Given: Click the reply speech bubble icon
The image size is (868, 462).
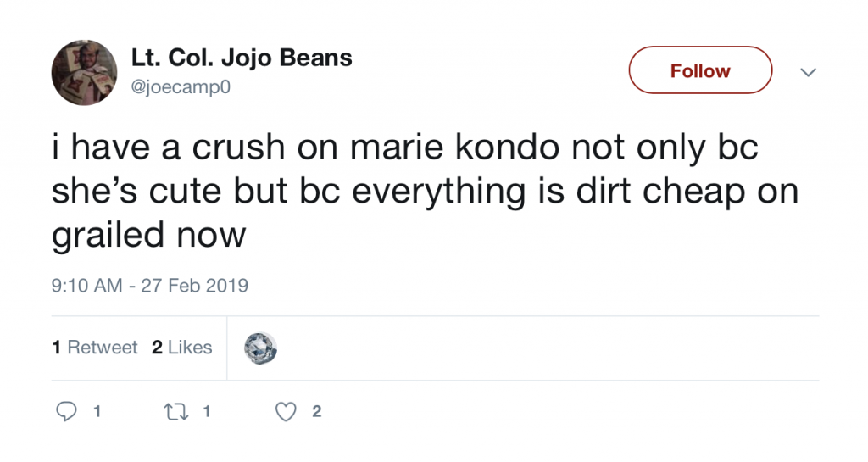Looking at the screenshot, I should [66, 412].
